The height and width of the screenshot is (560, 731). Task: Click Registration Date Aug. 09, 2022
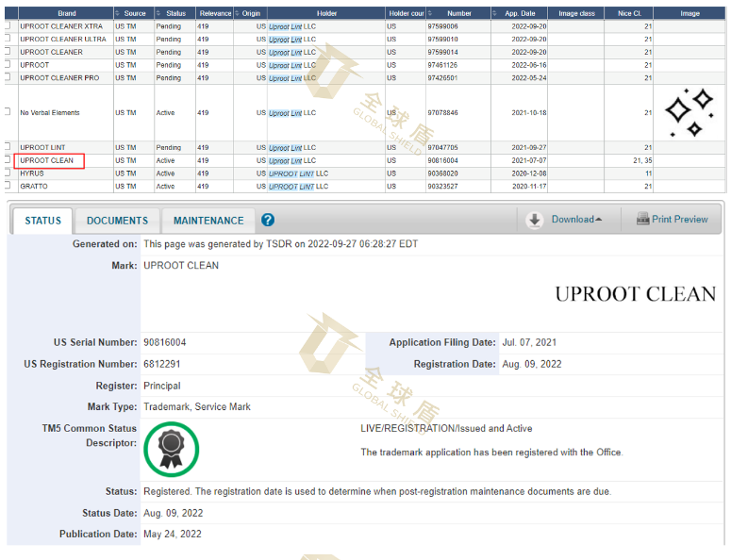click(532, 364)
